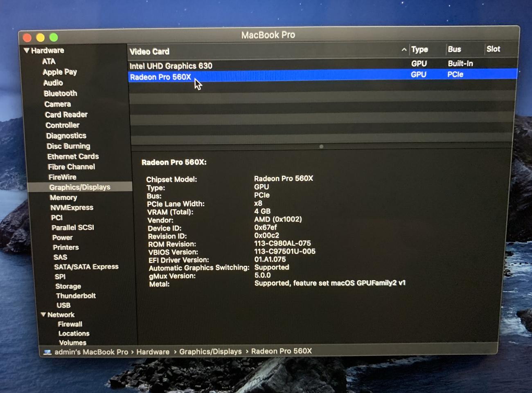Click Hardware in the path bar

[153, 352]
